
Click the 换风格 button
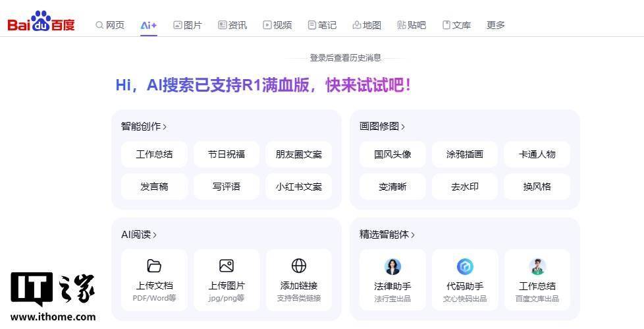[x=537, y=187]
